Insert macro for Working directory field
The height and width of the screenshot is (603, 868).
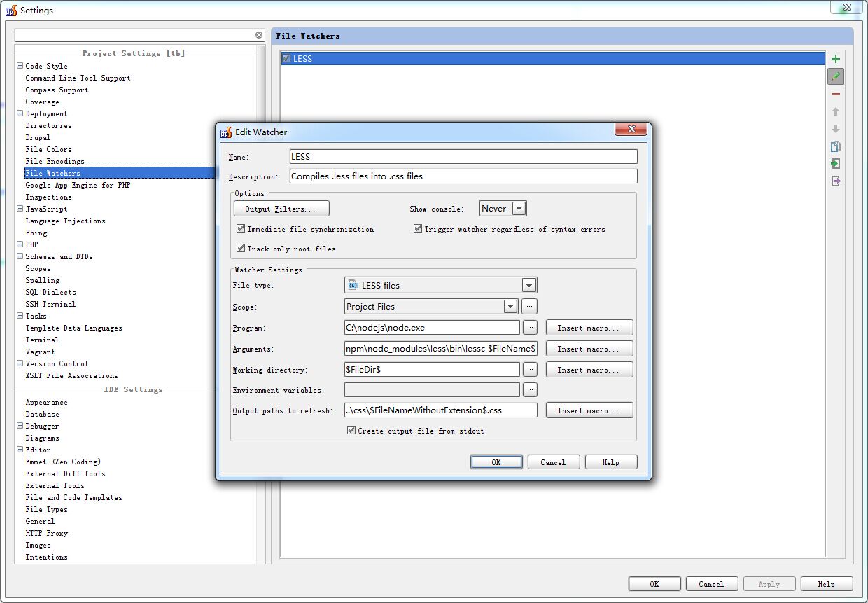pyautogui.click(x=589, y=370)
